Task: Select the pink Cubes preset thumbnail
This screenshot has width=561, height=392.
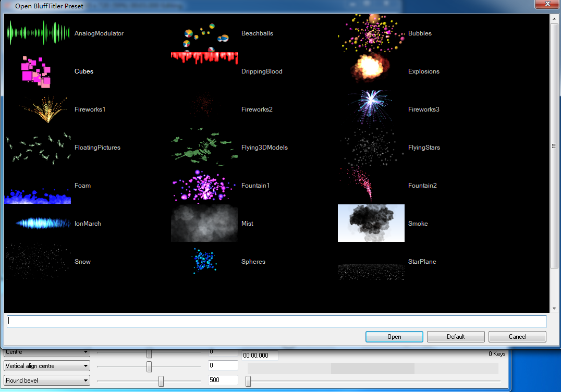Action: click(x=38, y=71)
